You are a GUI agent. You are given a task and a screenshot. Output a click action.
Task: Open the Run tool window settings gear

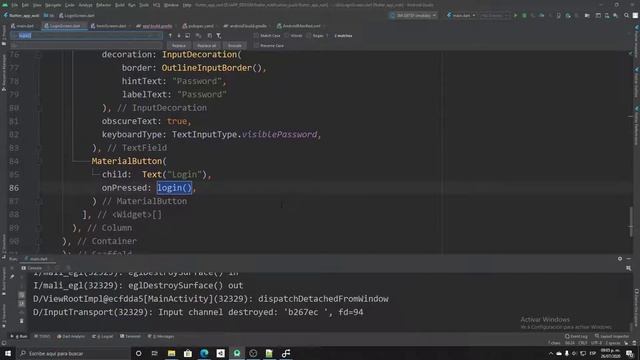pyautogui.click(x=620, y=258)
